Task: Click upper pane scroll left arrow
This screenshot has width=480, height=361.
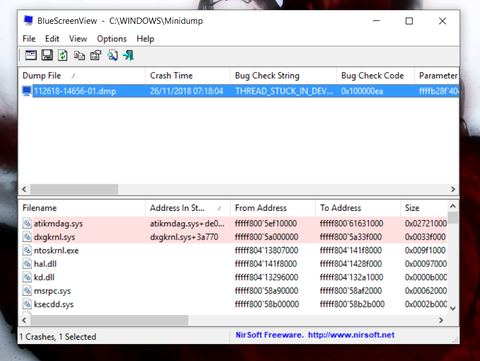Action: coord(24,189)
